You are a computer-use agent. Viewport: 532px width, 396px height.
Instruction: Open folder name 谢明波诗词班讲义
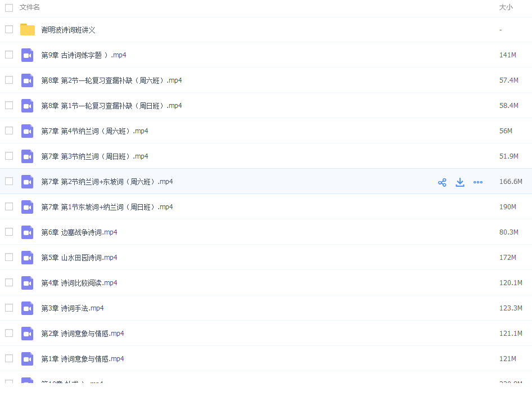click(68, 30)
